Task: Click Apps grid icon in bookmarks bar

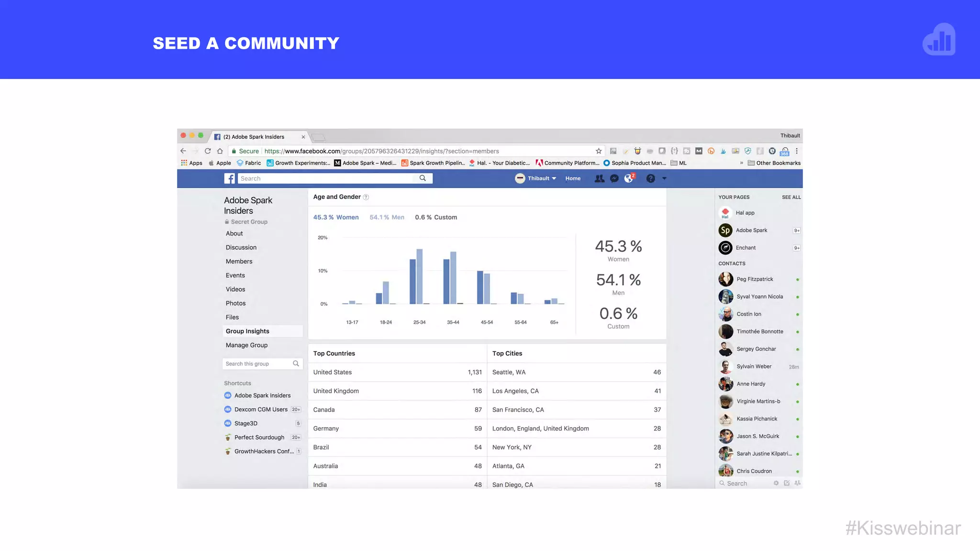Action: point(184,163)
